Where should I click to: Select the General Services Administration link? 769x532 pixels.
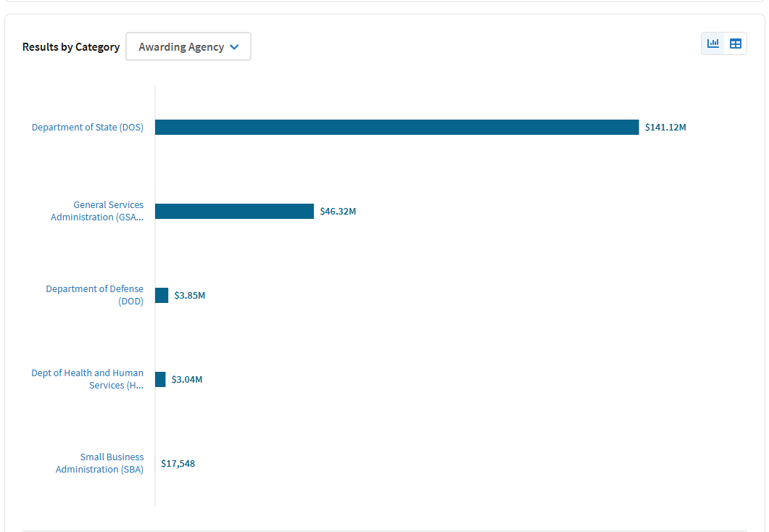pos(97,211)
